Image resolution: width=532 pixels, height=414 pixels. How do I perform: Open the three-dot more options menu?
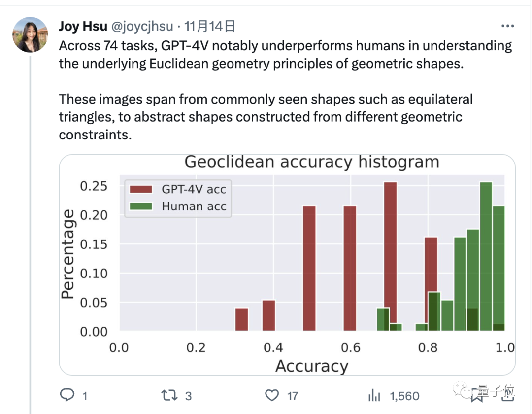(x=507, y=26)
